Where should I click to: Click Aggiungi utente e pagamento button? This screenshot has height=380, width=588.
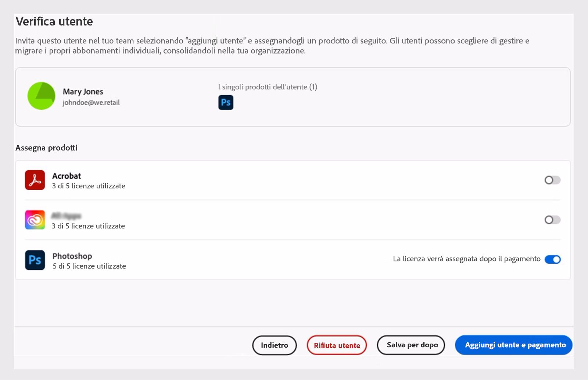click(x=514, y=345)
